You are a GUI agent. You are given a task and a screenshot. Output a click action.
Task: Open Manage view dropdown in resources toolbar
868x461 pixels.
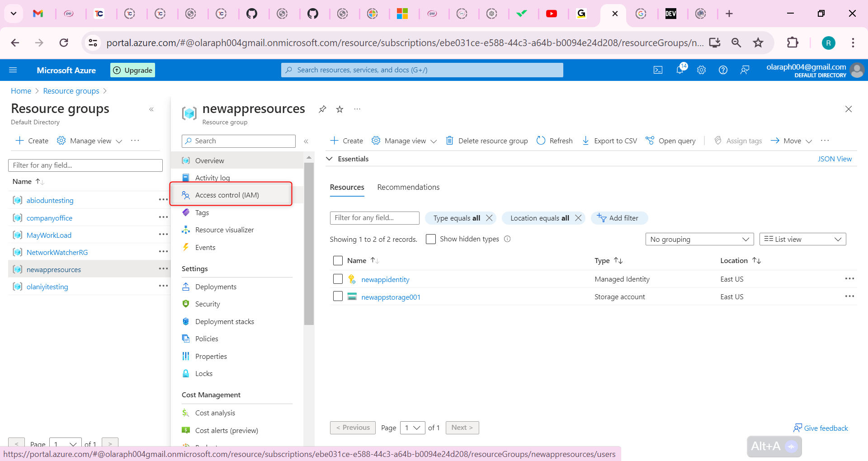point(404,141)
